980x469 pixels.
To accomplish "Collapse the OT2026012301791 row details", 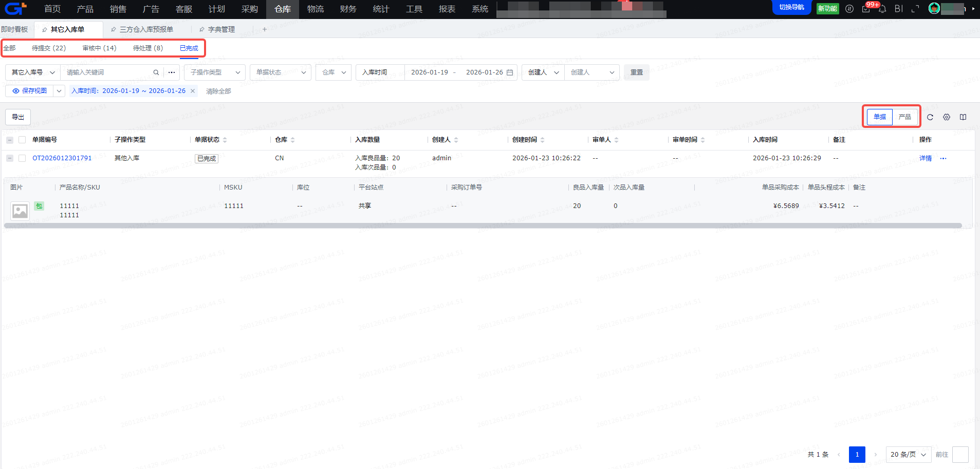I will 10,158.
